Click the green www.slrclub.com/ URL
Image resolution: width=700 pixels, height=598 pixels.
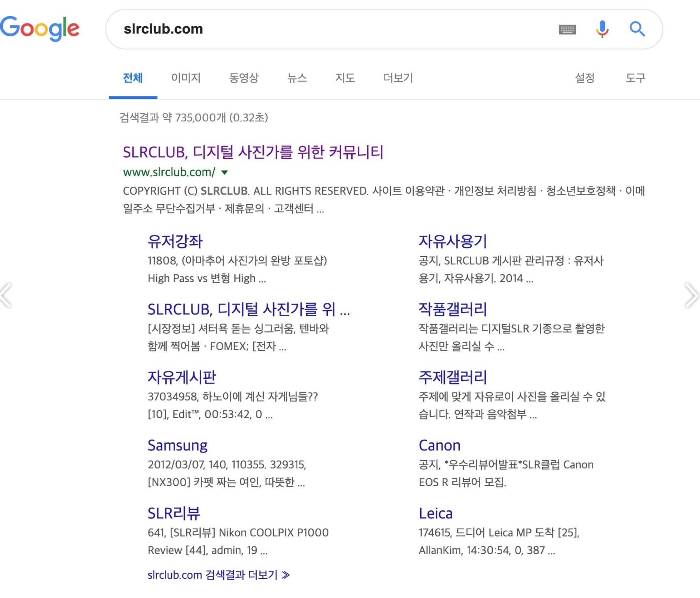click(x=169, y=172)
